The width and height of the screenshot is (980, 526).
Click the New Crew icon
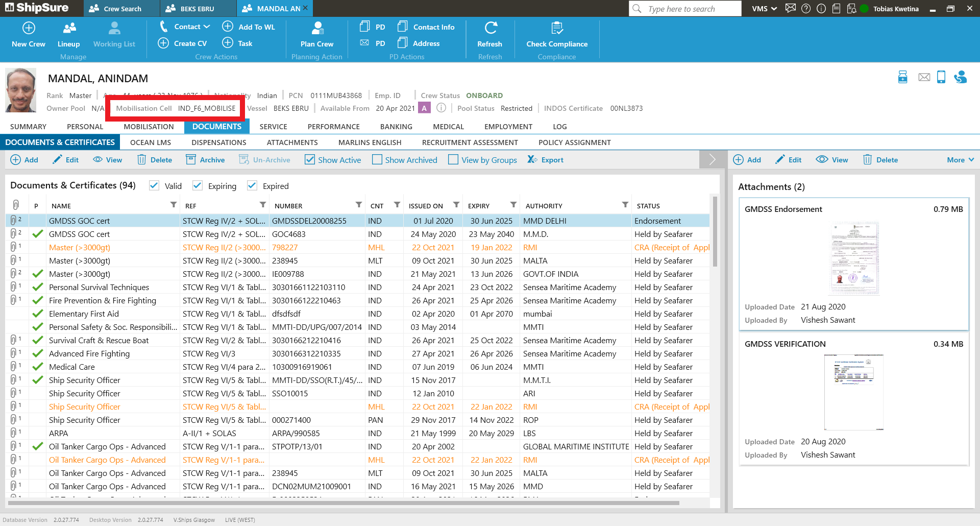(29, 28)
